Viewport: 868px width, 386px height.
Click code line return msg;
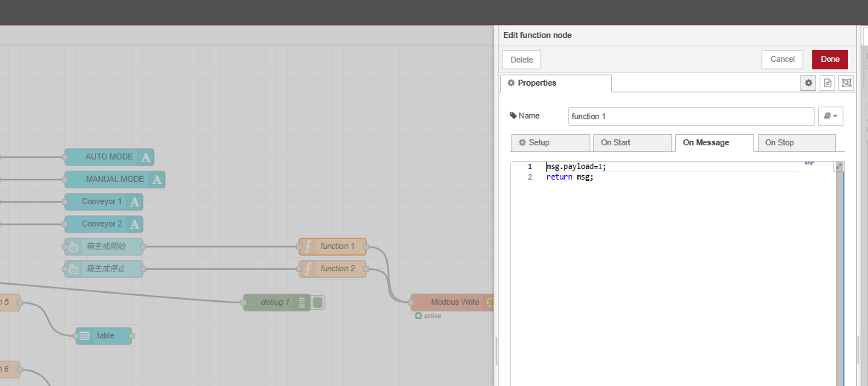click(569, 177)
